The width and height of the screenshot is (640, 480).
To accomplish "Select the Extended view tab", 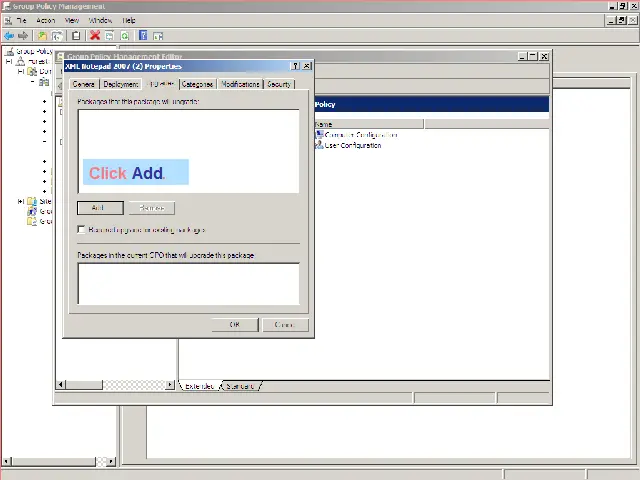I will [199, 386].
